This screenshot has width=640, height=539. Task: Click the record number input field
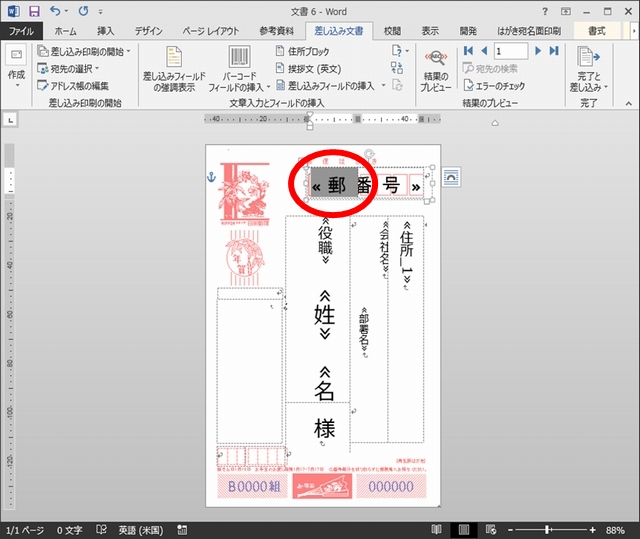(511, 51)
